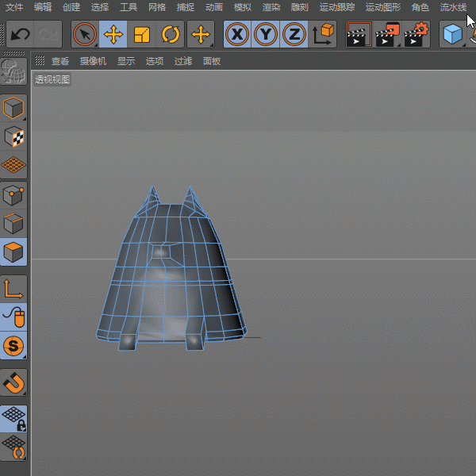
Task: Toggle X axis lock
Action: [237, 34]
